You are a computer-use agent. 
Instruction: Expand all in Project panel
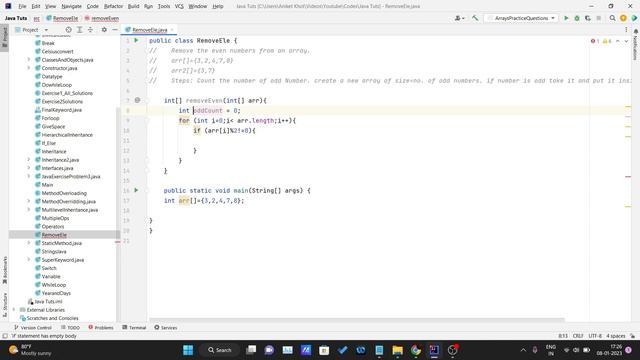80,30
